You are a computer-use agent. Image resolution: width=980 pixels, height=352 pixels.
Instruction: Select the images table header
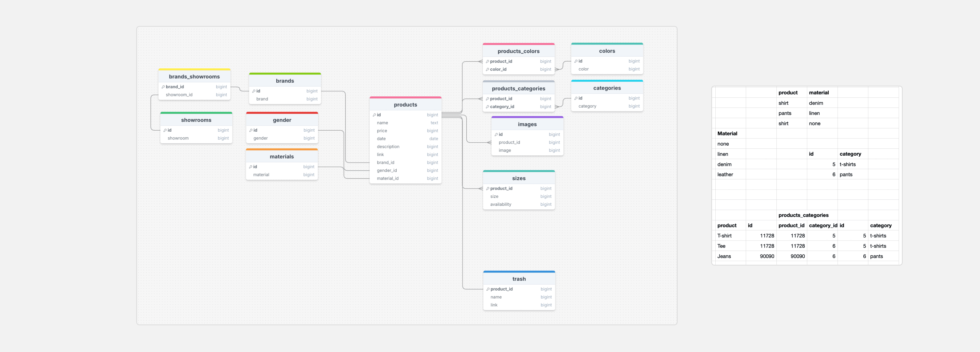527,124
